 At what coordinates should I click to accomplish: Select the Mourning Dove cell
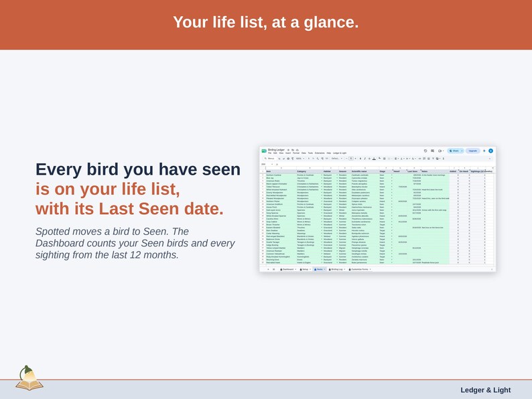tap(281, 260)
